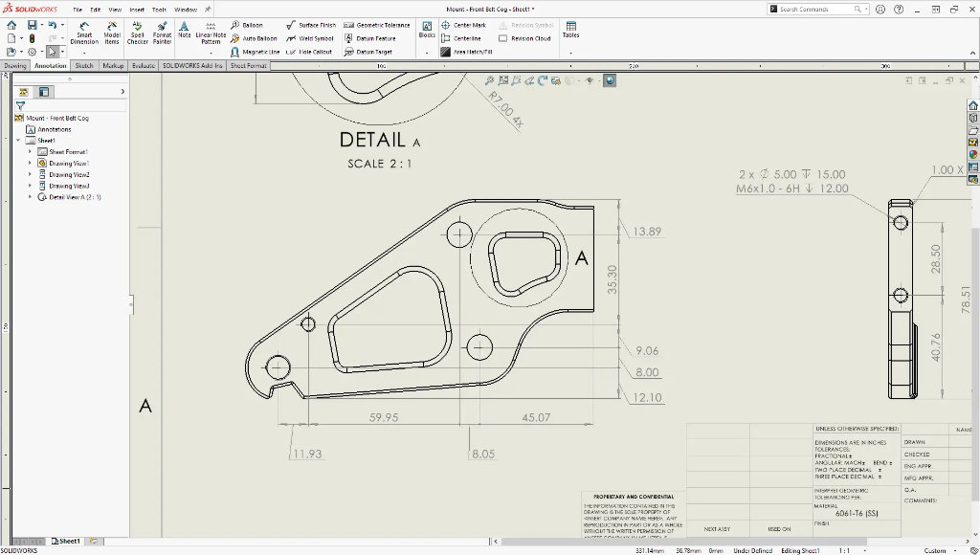Open the Save dropdown arrow
The height and width of the screenshot is (555, 980).
(42, 25)
